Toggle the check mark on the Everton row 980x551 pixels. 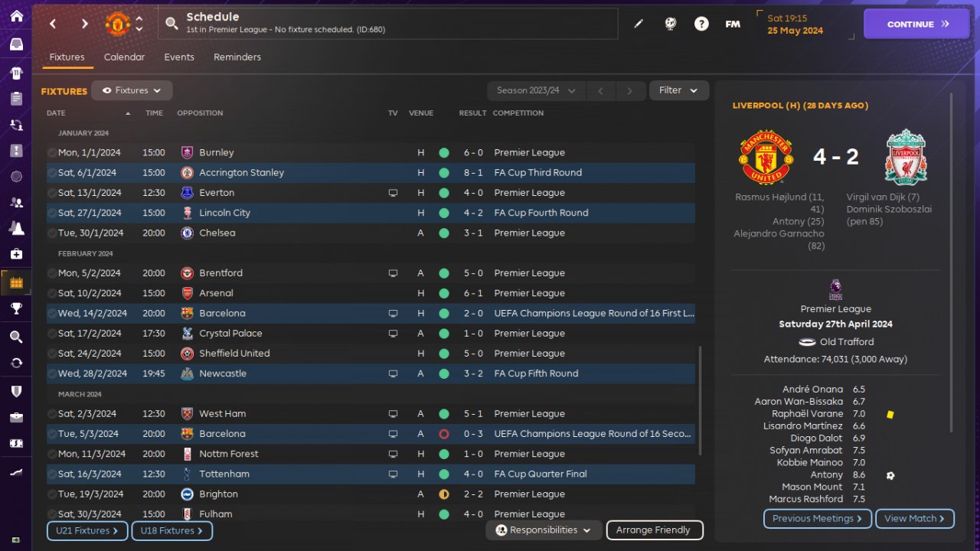(51, 193)
